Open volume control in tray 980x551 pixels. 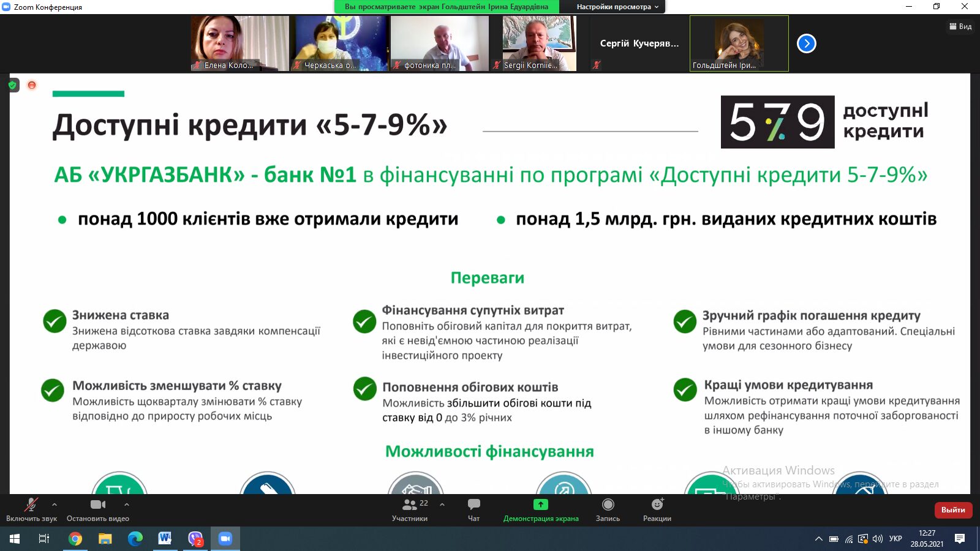878,539
